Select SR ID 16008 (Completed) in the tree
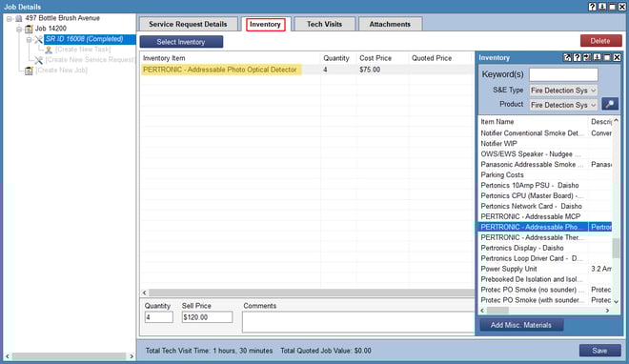 (x=84, y=39)
